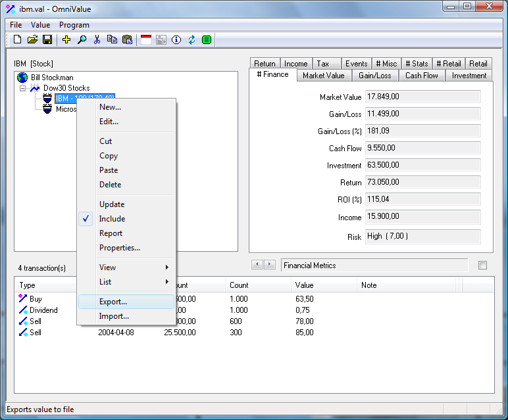Click the previous metrics left arrow button

(257, 265)
